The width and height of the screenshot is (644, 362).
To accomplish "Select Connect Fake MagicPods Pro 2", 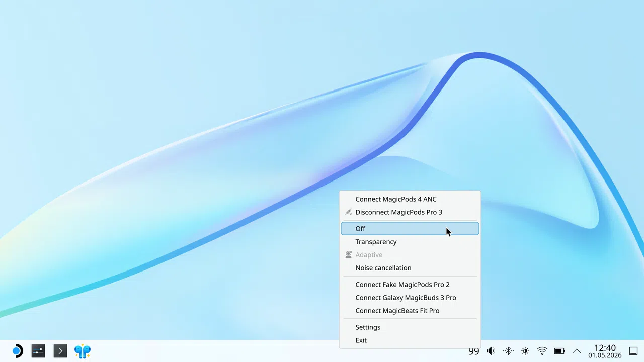I will (x=410, y=284).
